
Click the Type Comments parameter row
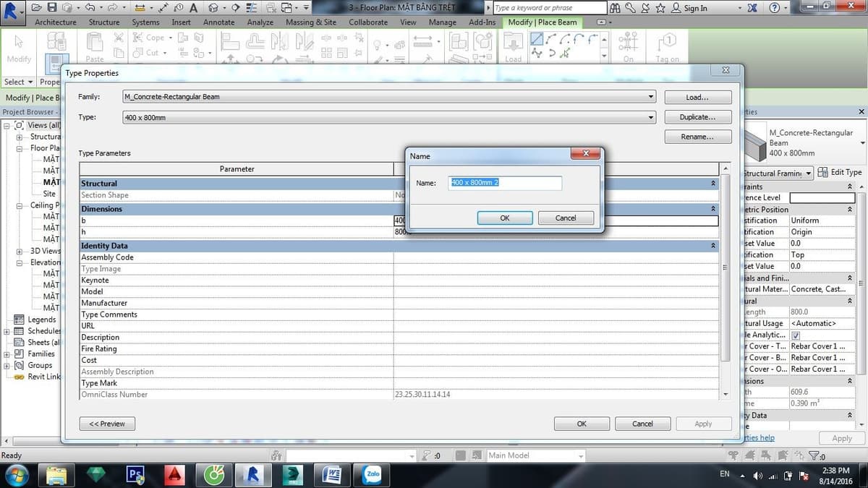[399, 314]
